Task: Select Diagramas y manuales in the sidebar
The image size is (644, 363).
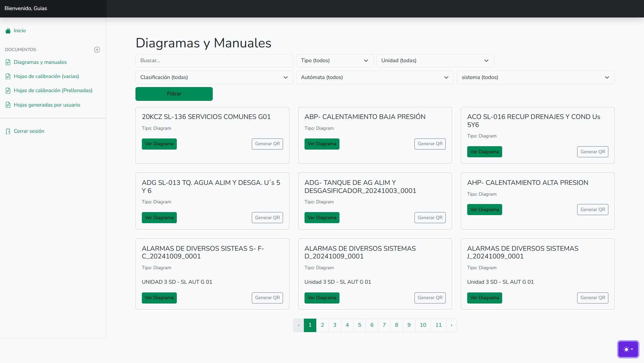Action: point(40,62)
